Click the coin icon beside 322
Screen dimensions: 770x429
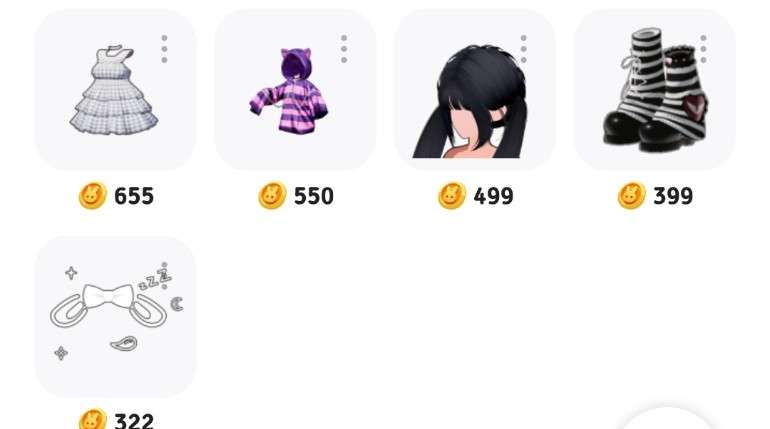[92, 419]
